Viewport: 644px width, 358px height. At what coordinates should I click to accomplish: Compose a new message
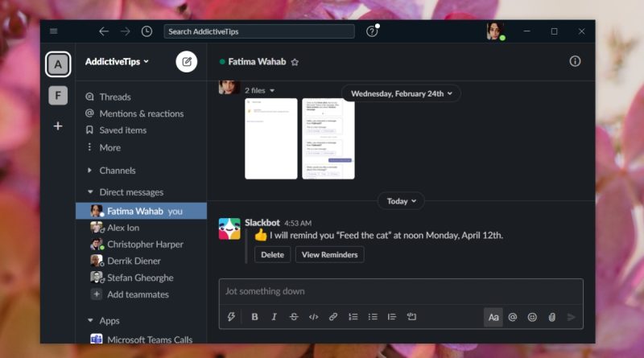click(x=187, y=62)
